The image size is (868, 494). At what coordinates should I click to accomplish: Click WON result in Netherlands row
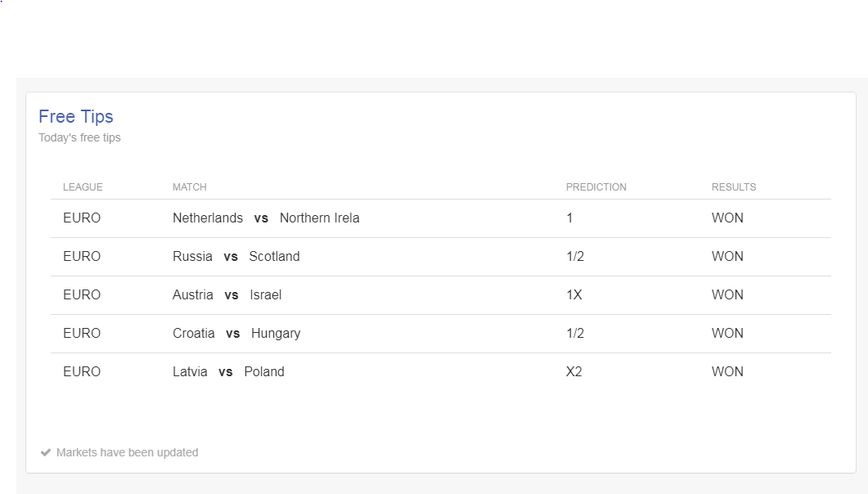[x=727, y=218]
